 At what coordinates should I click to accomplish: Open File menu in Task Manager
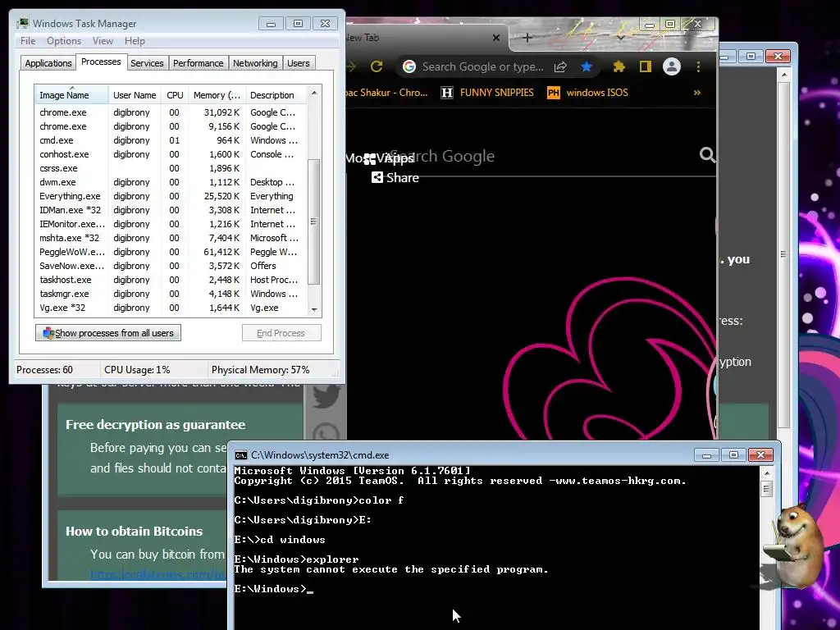pos(28,41)
